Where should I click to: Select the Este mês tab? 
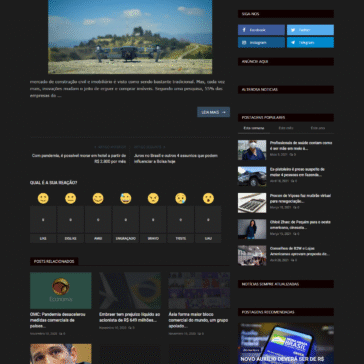tap(286, 128)
